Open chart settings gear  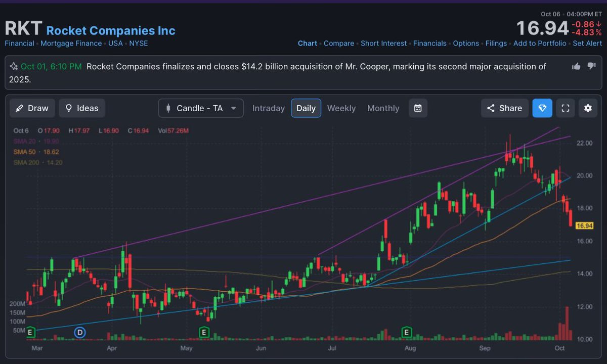point(588,108)
